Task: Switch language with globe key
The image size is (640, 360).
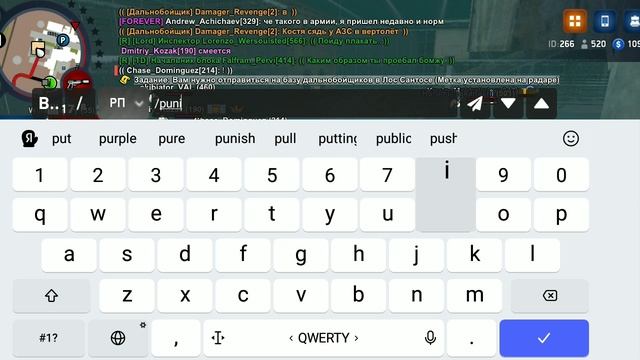Action: [x=118, y=338]
